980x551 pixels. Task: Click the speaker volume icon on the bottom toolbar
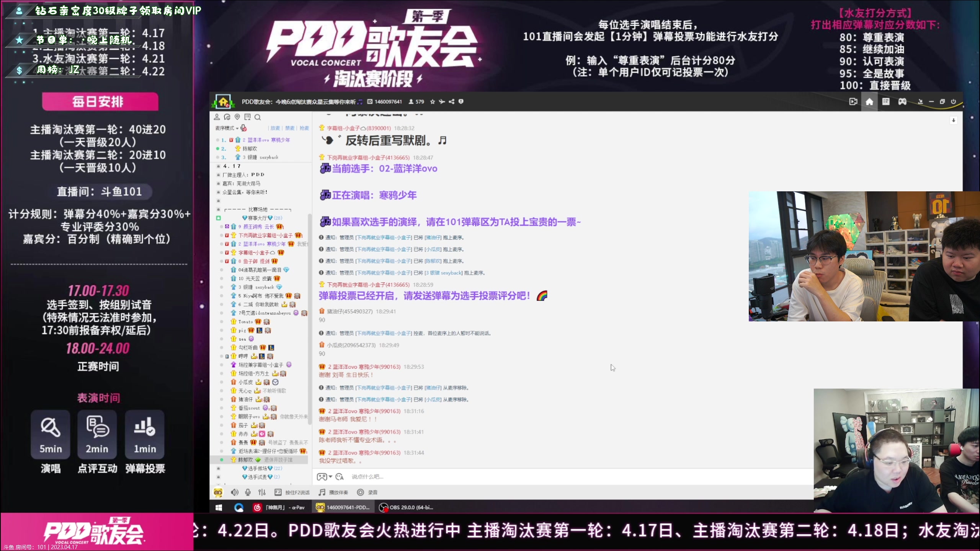234,492
